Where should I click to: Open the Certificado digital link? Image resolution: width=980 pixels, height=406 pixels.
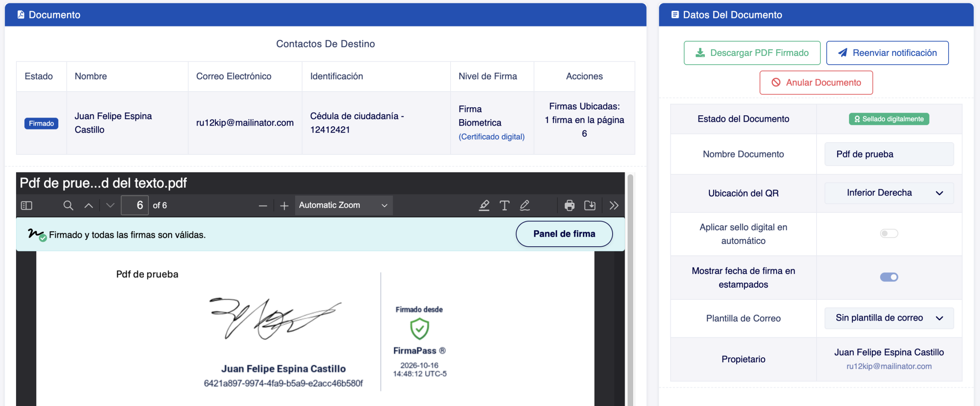pos(492,137)
